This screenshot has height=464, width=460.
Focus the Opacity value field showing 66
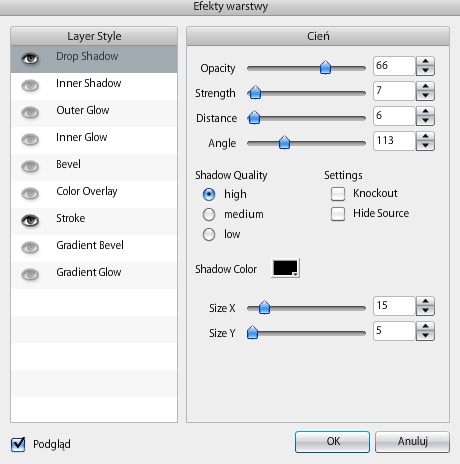(x=394, y=66)
